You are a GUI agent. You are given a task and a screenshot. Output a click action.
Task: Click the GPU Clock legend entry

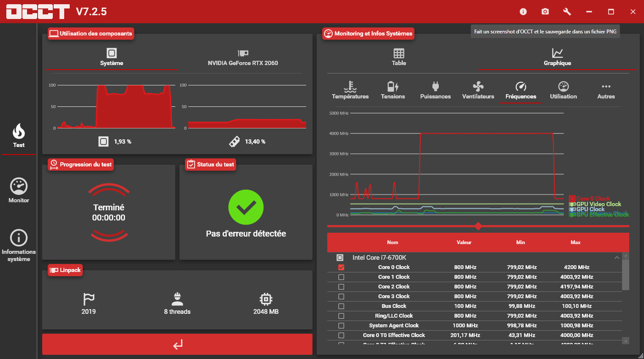[x=587, y=209]
